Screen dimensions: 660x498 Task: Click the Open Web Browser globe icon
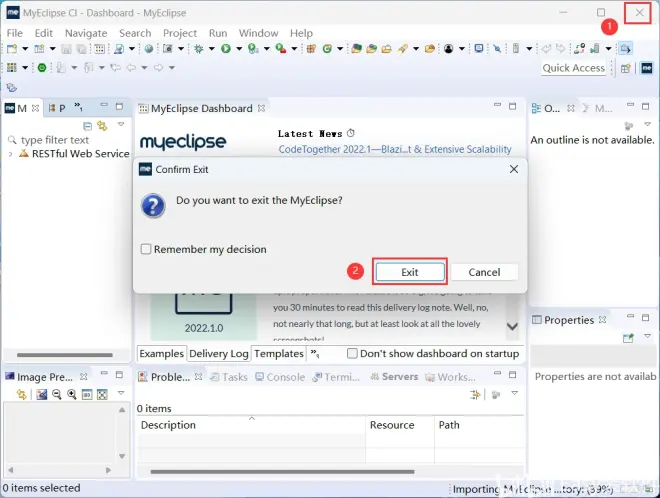click(x=149, y=49)
